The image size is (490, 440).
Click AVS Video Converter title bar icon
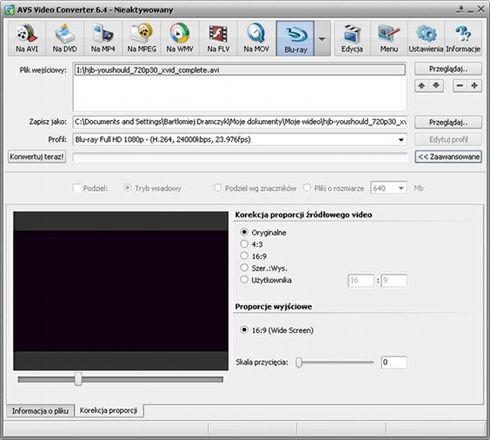click(x=9, y=10)
